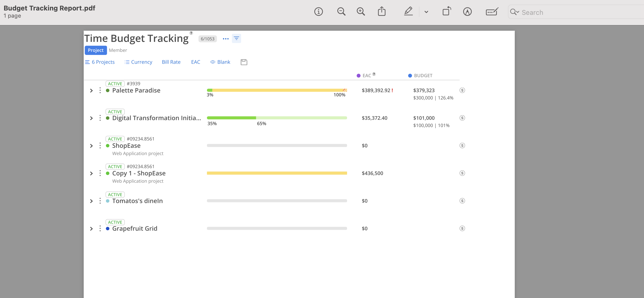Click Palette Paradise dollar currency icon
644x298 pixels.
[x=462, y=90]
